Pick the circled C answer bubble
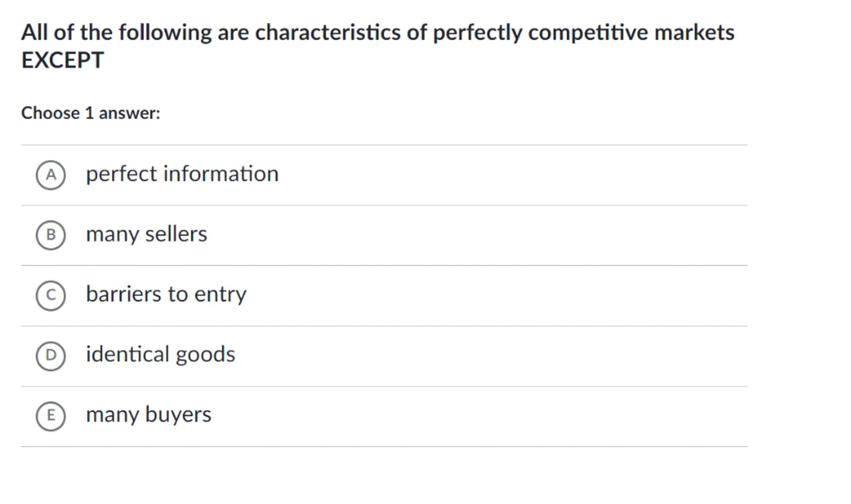 pyautogui.click(x=51, y=296)
